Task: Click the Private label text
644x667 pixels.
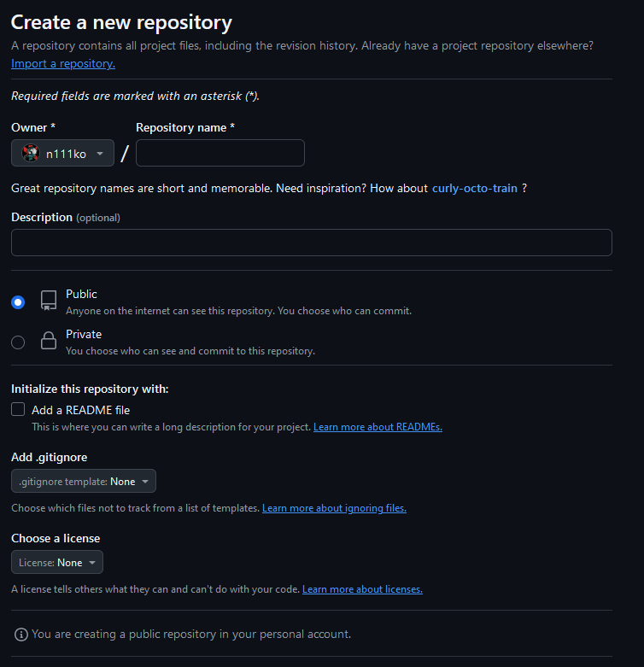Action: pos(84,334)
